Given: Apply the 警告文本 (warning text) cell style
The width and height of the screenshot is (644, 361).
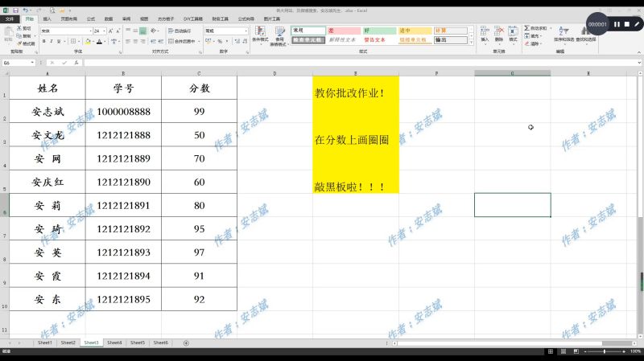Looking at the screenshot, I should coord(379,39).
